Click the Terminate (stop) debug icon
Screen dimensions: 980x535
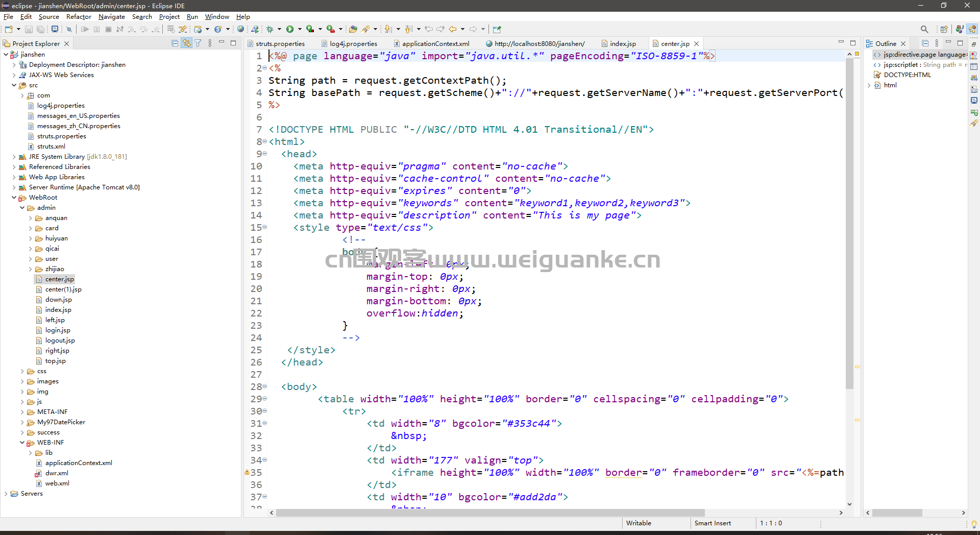point(108,29)
